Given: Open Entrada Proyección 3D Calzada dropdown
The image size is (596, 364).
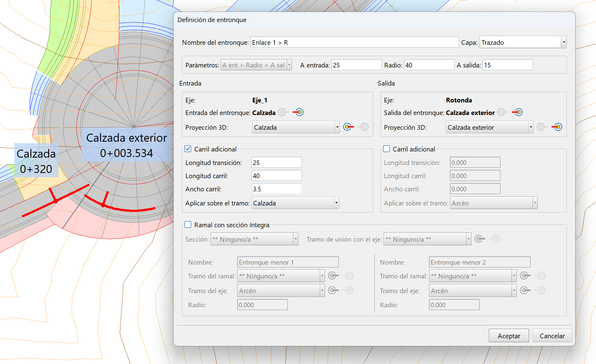Looking at the screenshot, I should coord(337,127).
